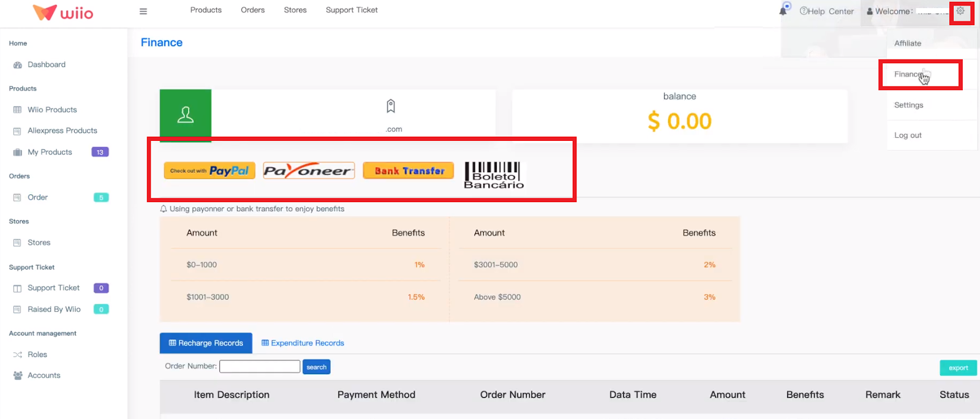980x419 pixels.
Task: Select Settings from the dropdown menu
Action: click(x=908, y=105)
